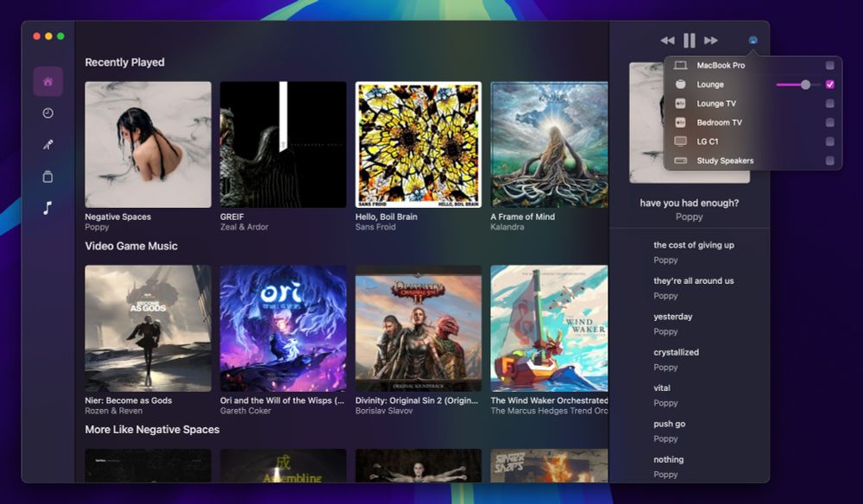Skip forward to the next track
The image size is (863, 504).
tap(711, 41)
